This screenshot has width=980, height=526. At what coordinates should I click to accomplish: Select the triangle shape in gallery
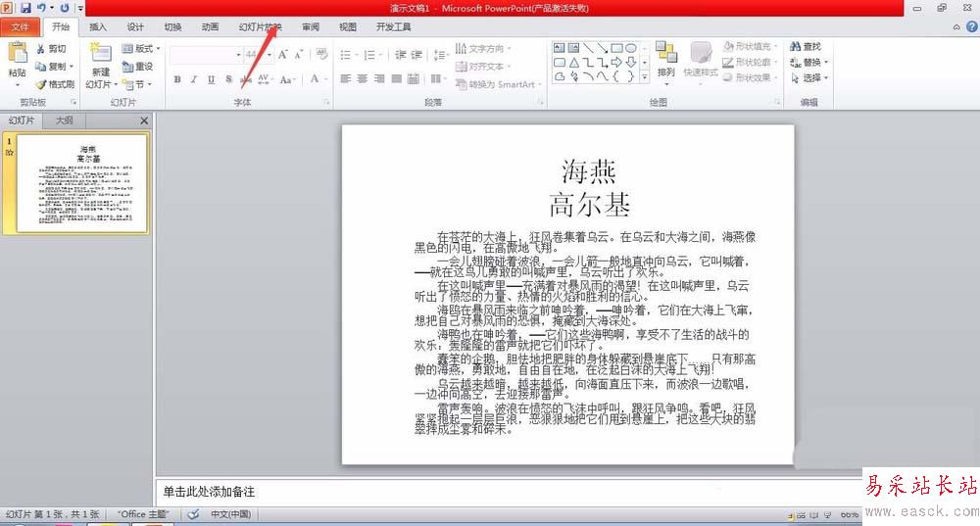pos(573,62)
